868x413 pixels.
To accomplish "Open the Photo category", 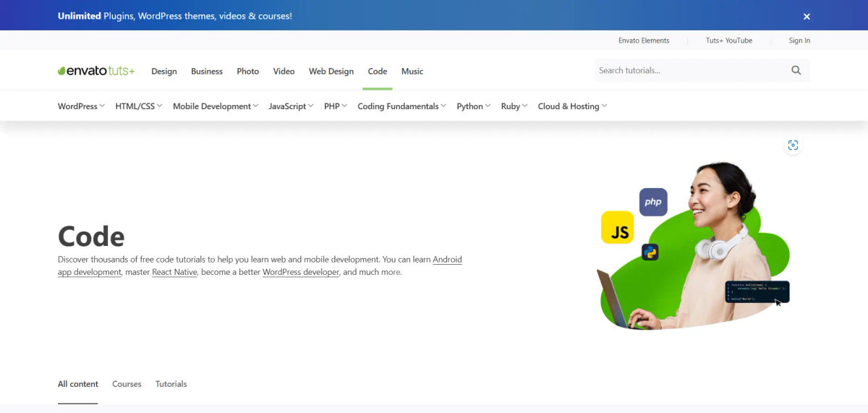I will tap(248, 71).
